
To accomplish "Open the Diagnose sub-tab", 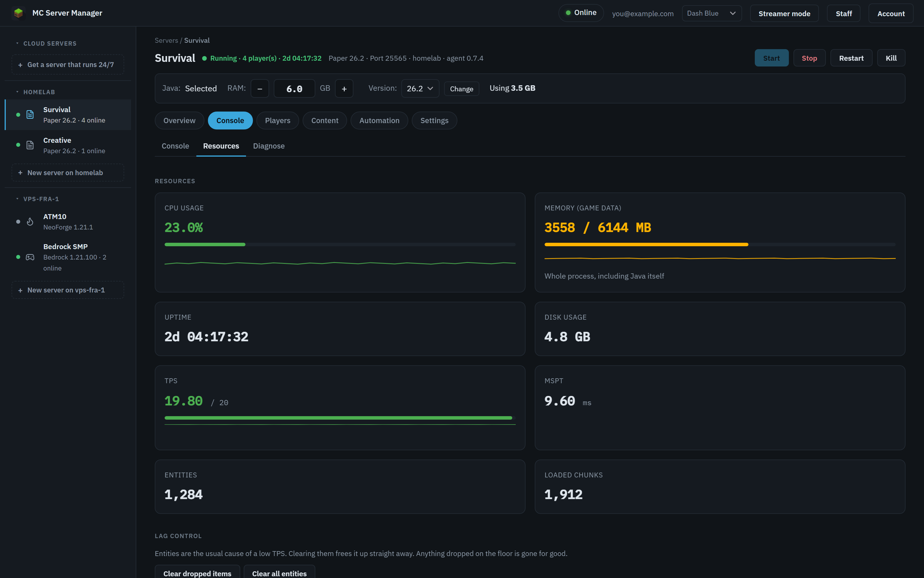I will pyautogui.click(x=269, y=146).
